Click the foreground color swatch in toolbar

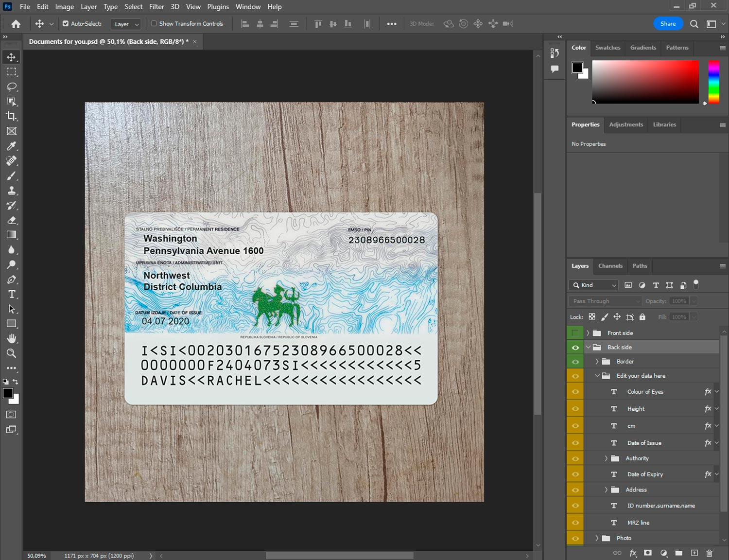pos(8,393)
